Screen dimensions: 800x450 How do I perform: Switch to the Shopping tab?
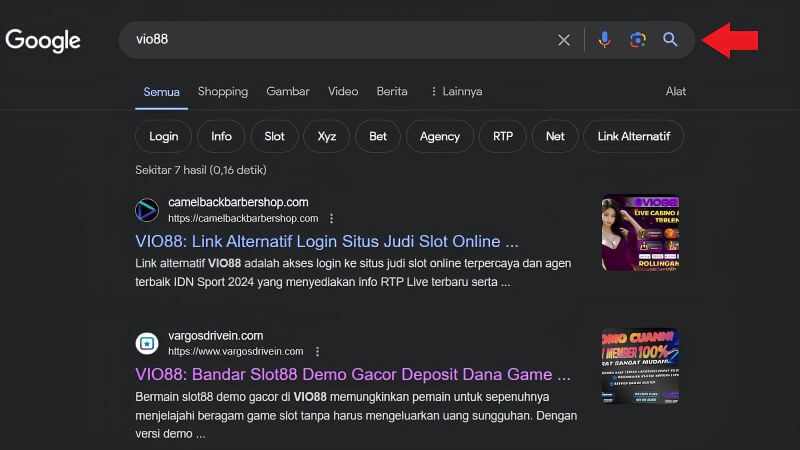pyautogui.click(x=223, y=91)
